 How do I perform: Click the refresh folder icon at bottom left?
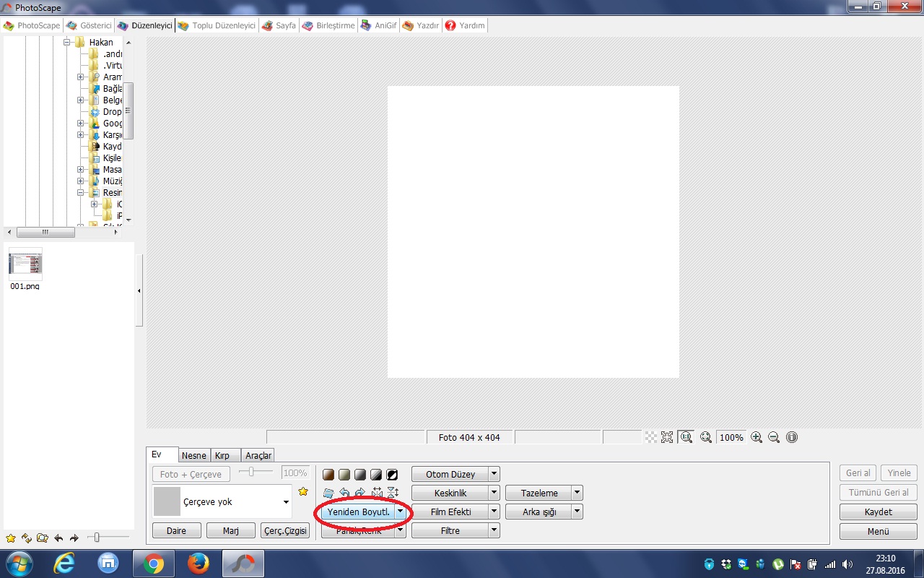(27, 538)
